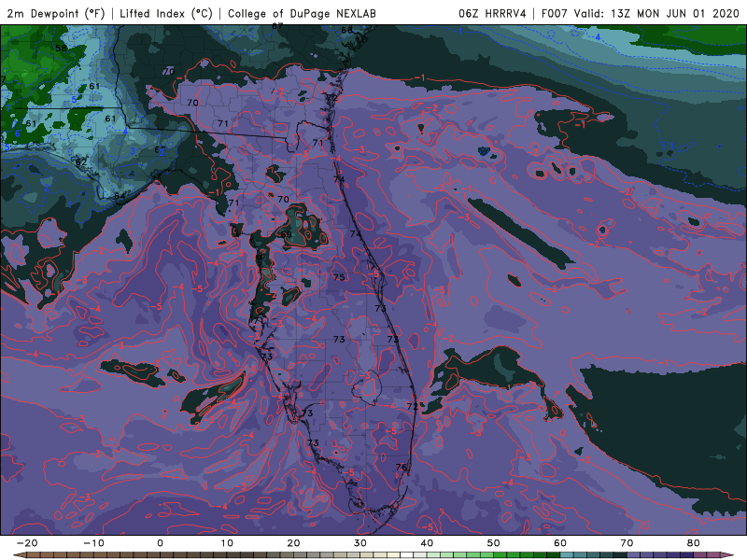Click the '-20' color bar label
747x560 pixels.
point(27,543)
